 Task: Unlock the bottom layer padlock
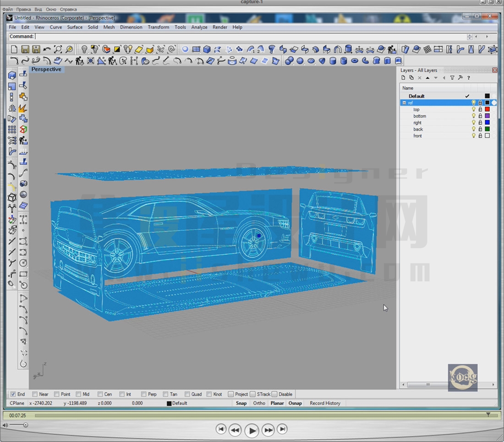coord(480,116)
